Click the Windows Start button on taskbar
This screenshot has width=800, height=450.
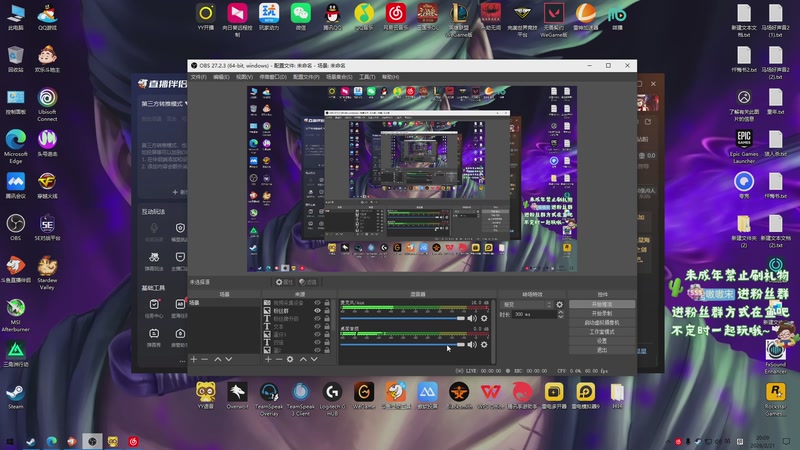9,441
